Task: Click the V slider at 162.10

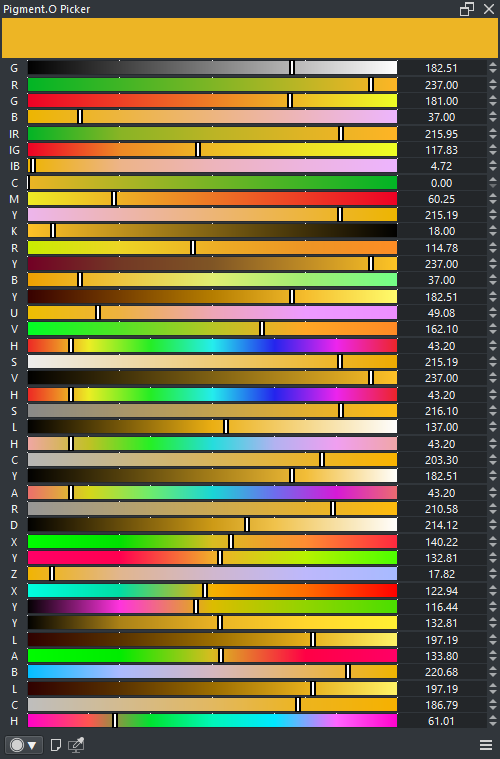Action: pos(212,329)
